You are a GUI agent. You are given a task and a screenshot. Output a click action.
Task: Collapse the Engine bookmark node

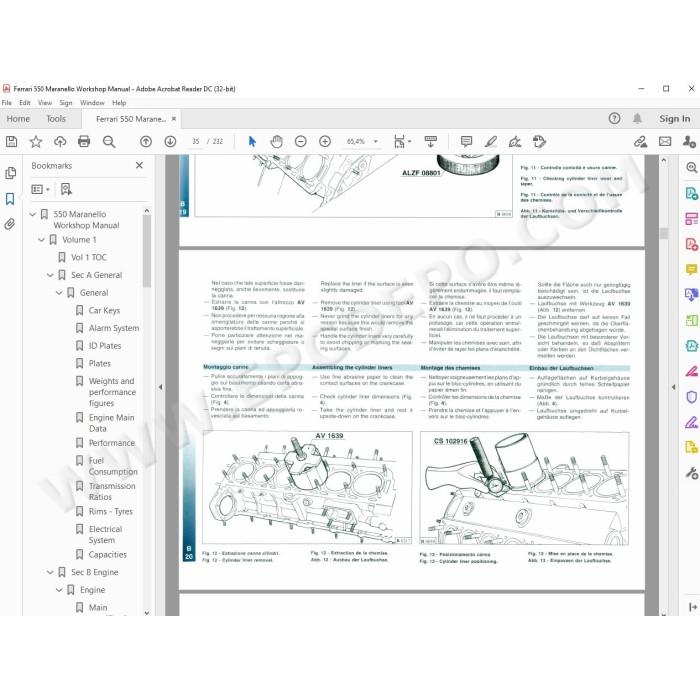(x=59, y=590)
